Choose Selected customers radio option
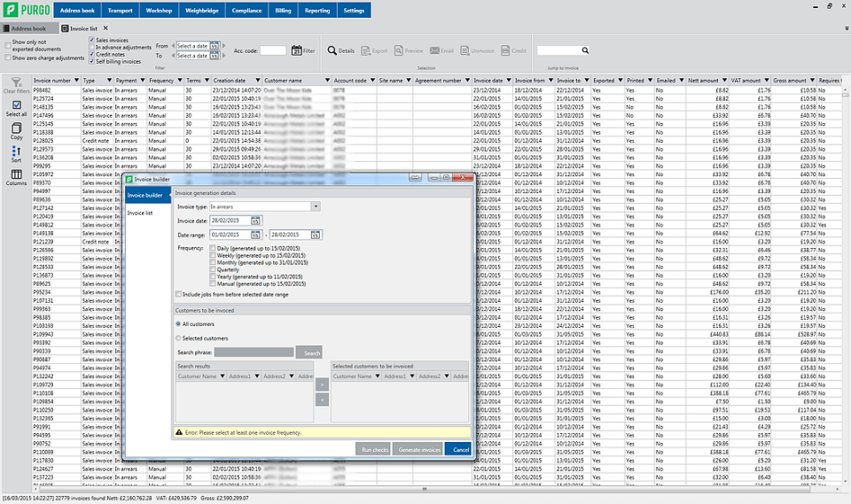The image size is (851, 504). pos(178,338)
